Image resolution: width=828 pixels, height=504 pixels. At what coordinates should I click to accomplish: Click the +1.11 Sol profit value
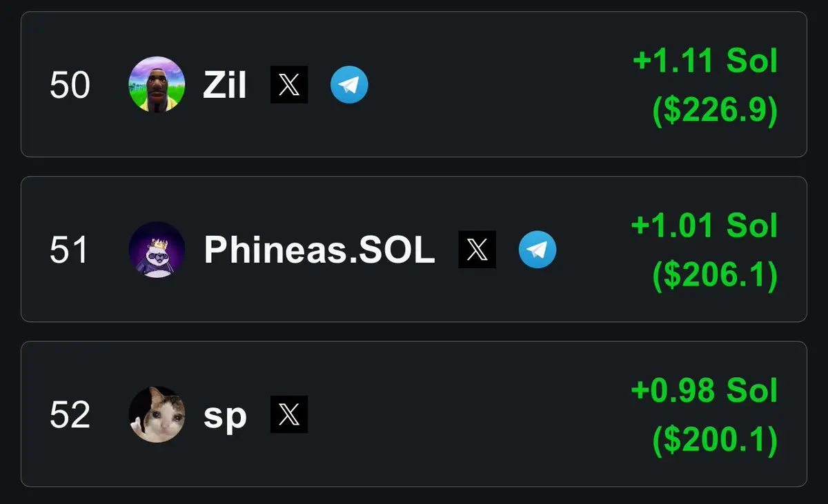705,61
